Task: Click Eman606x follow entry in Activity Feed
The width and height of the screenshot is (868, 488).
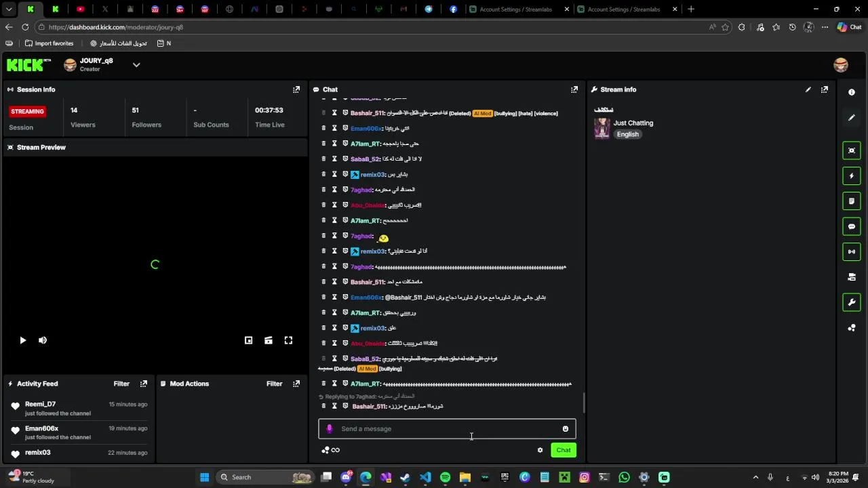Action: click(79, 432)
